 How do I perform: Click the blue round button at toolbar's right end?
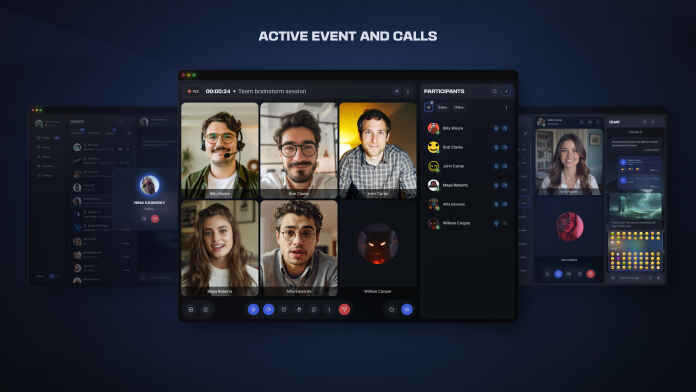[x=407, y=309]
